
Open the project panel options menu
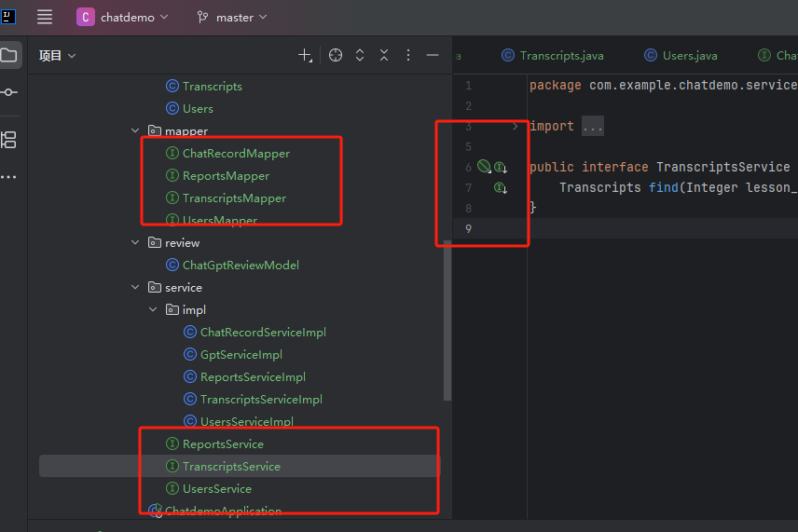pos(408,55)
